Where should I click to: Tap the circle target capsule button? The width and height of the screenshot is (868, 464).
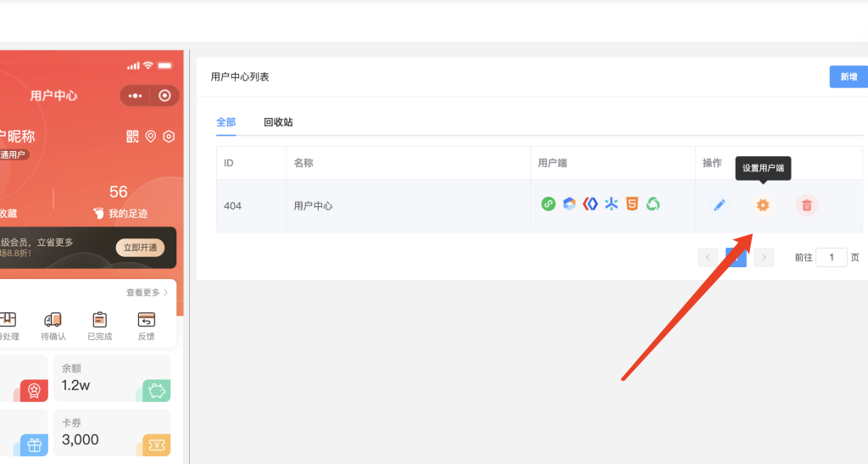164,96
